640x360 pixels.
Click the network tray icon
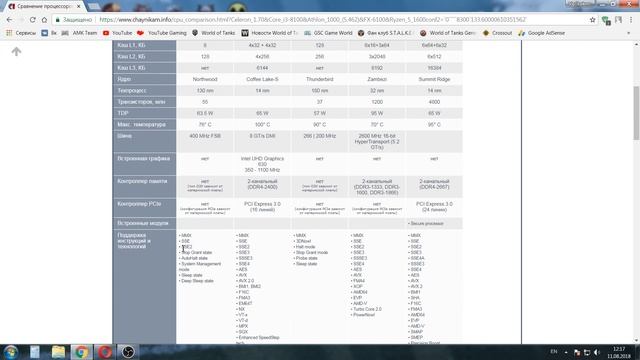pos(587,352)
